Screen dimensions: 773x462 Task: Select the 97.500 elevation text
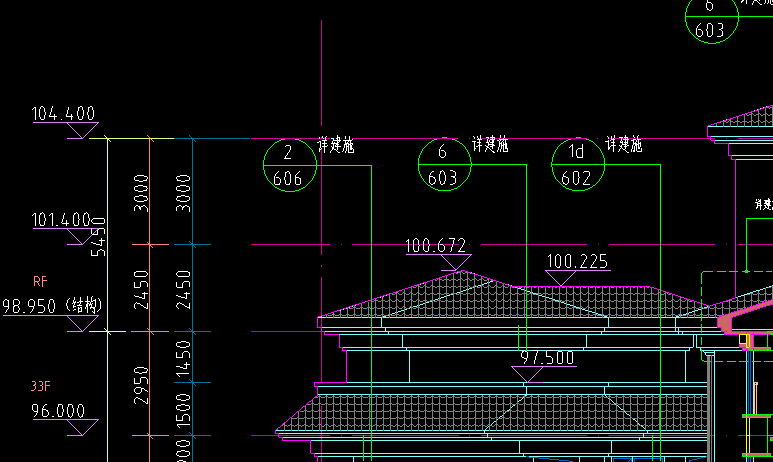547,357
